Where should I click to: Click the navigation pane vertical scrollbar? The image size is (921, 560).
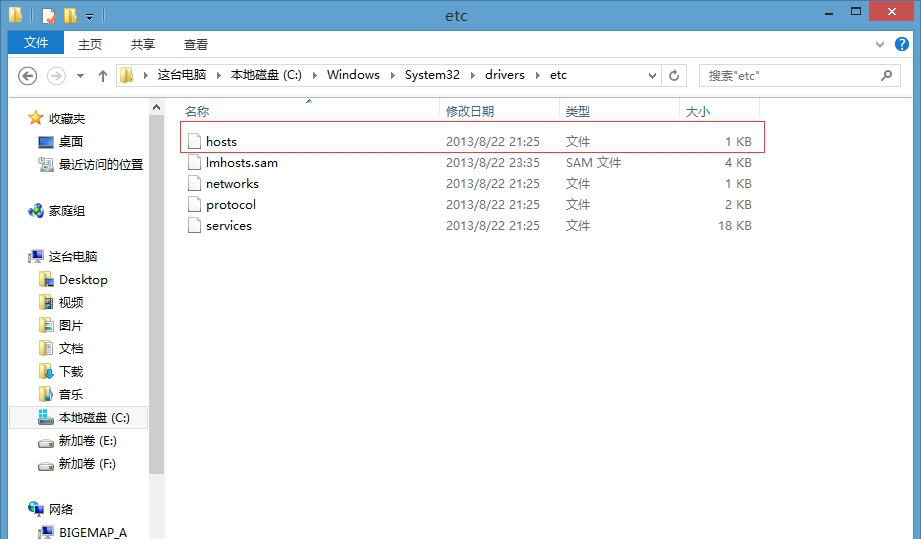156,294
